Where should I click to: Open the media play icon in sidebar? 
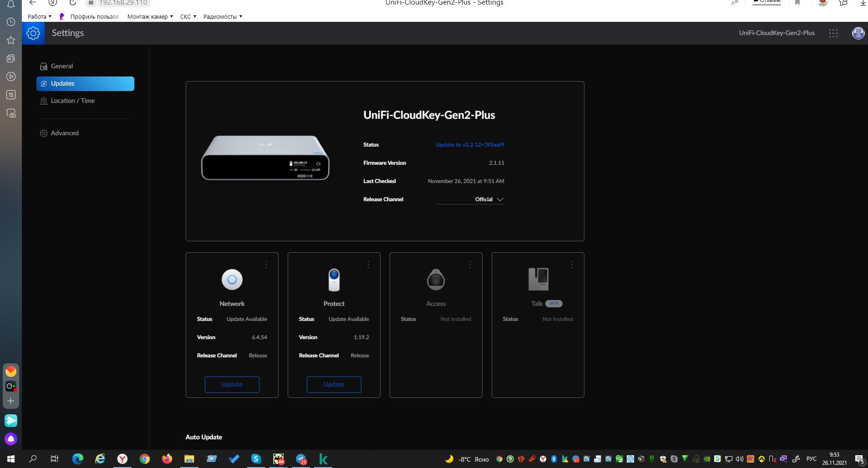(x=11, y=76)
